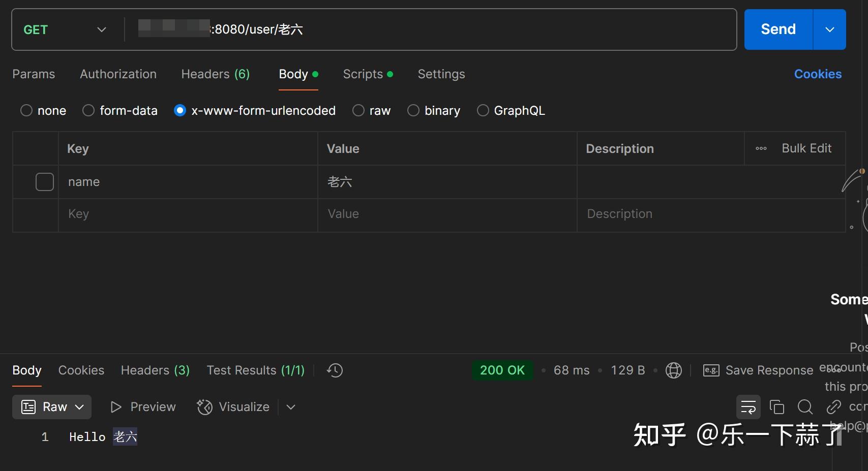Check the checkbox for the name parameter row
This screenshot has height=471, width=868.
(x=45, y=181)
